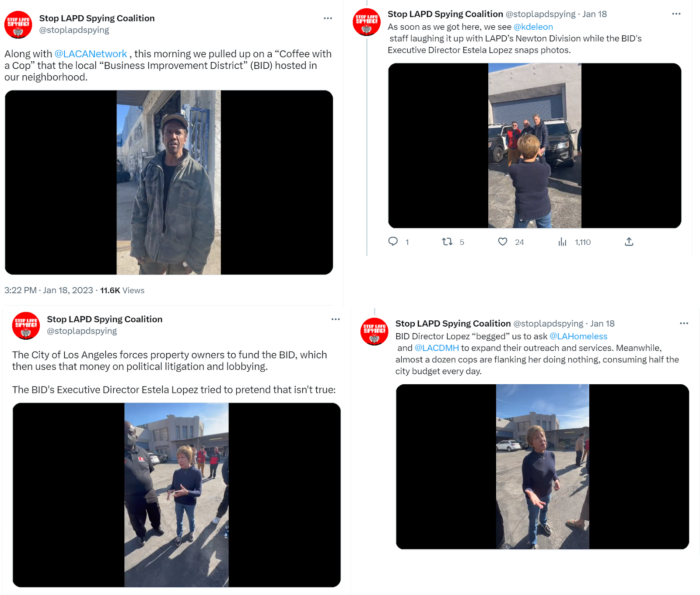The width and height of the screenshot is (700, 595).
Task: Follow the @LAHomeless mention link
Action: (578, 336)
